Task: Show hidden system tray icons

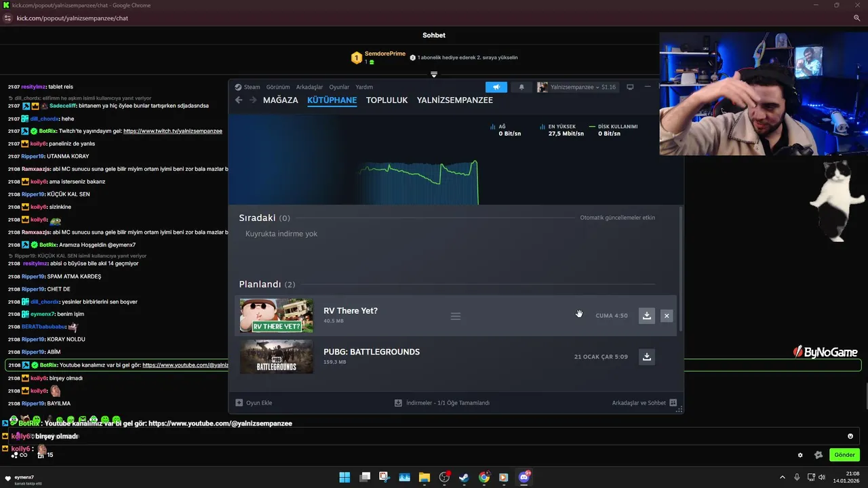Action: point(782,477)
